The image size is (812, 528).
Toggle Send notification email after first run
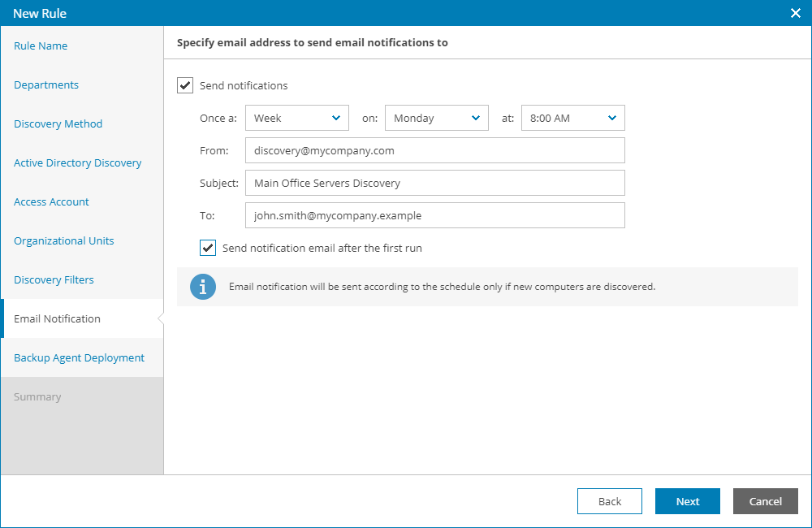209,248
